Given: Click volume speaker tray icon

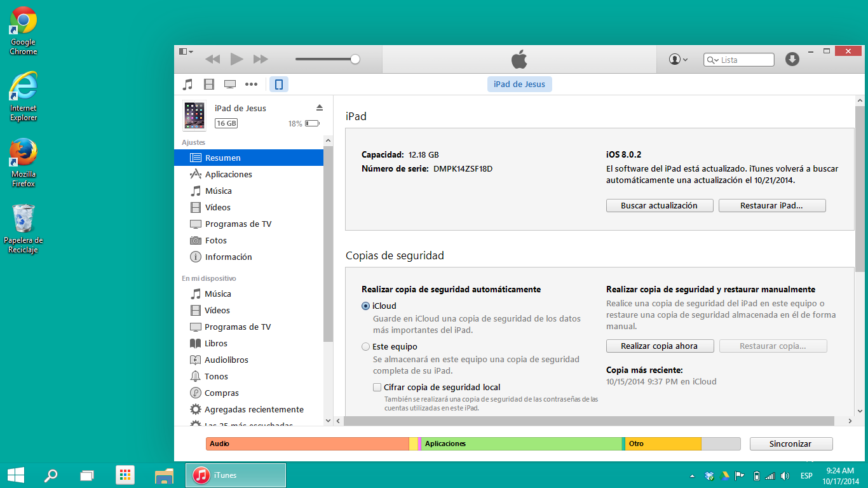Looking at the screenshot, I should [x=785, y=475].
